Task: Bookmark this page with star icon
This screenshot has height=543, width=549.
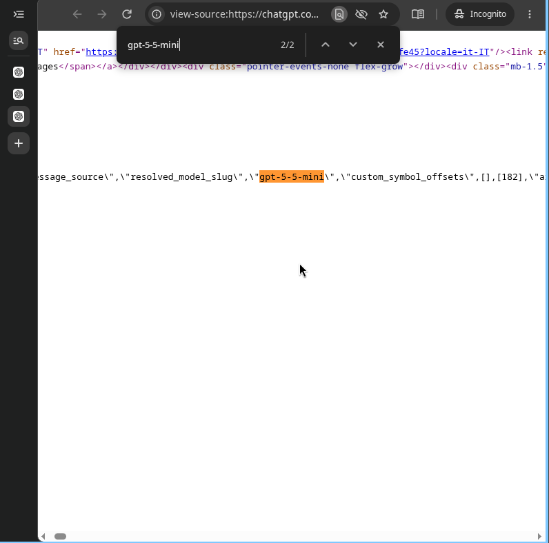Action: pyautogui.click(x=383, y=14)
